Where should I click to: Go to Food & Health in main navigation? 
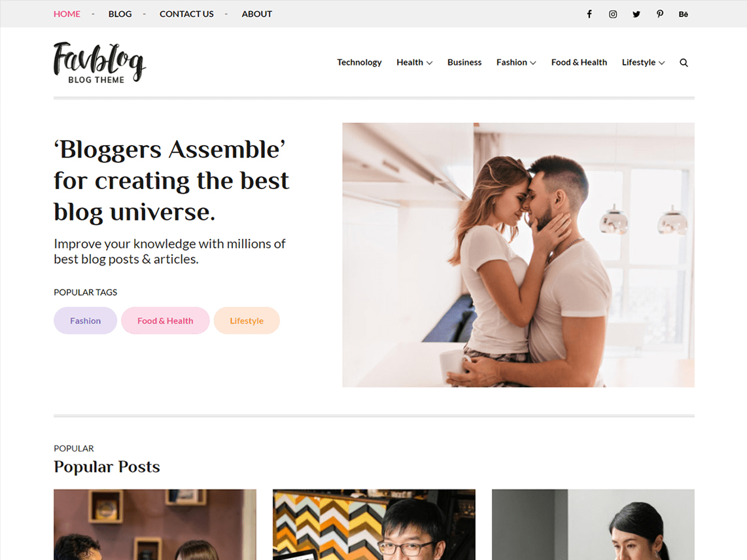(579, 62)
